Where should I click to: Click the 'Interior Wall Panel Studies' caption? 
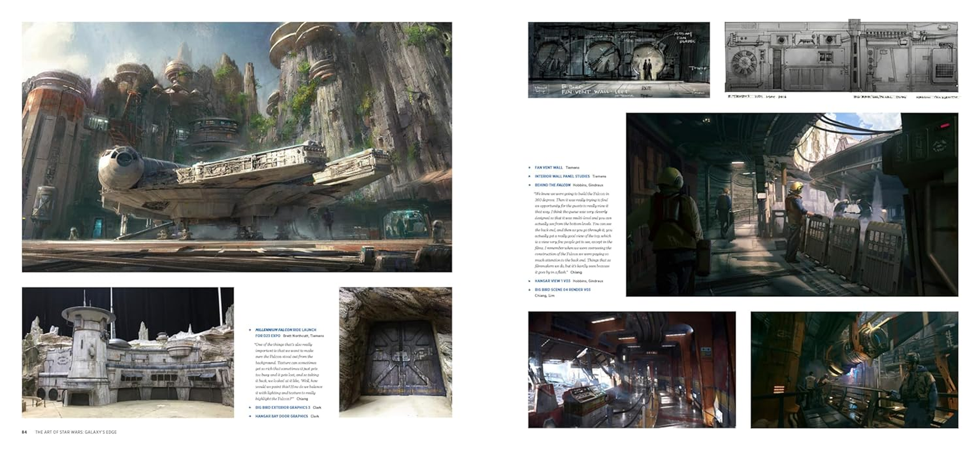click(x=562, y=177)
